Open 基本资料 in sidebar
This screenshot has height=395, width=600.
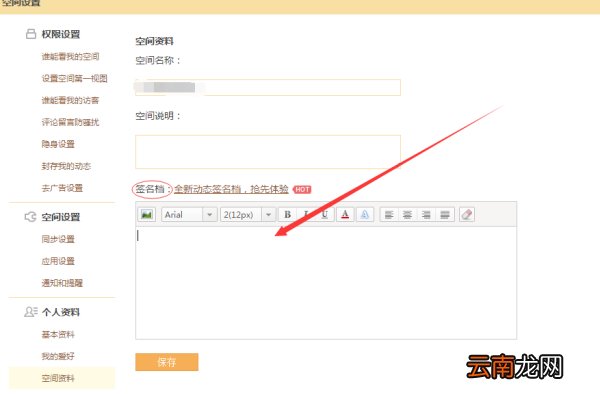click(58, 334)
